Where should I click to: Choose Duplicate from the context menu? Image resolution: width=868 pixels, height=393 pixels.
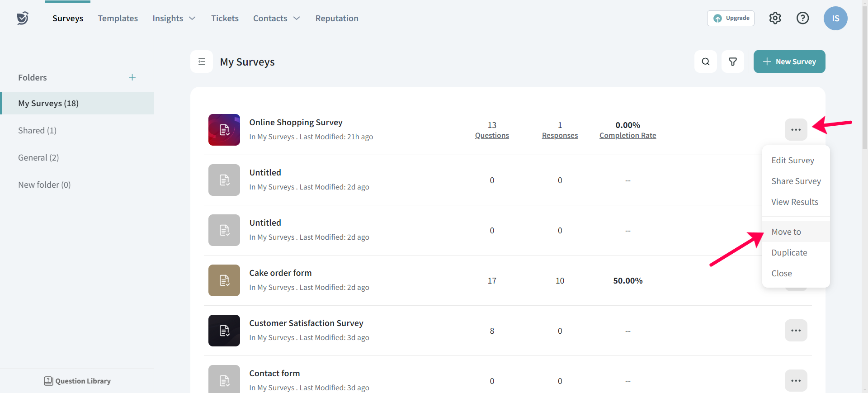coord(789,253)
